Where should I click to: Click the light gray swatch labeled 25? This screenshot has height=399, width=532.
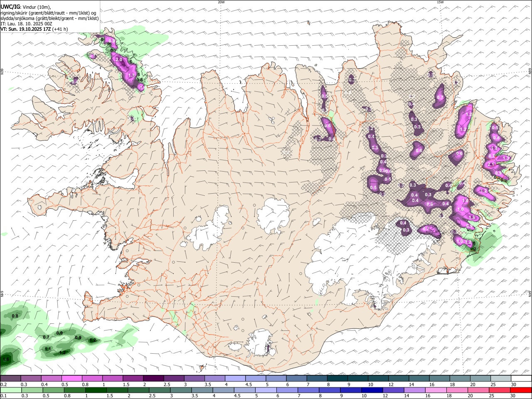500,378
